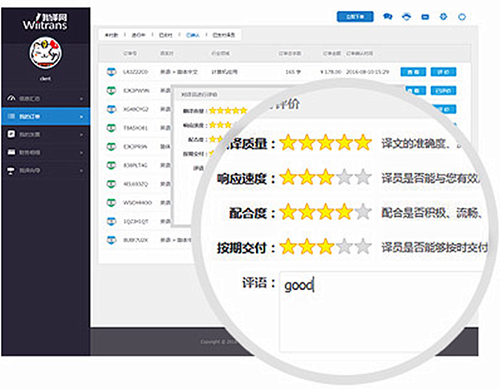Click order status icon for TBA5IO61 row
The image size is (500, 389).
coord(111,128)
